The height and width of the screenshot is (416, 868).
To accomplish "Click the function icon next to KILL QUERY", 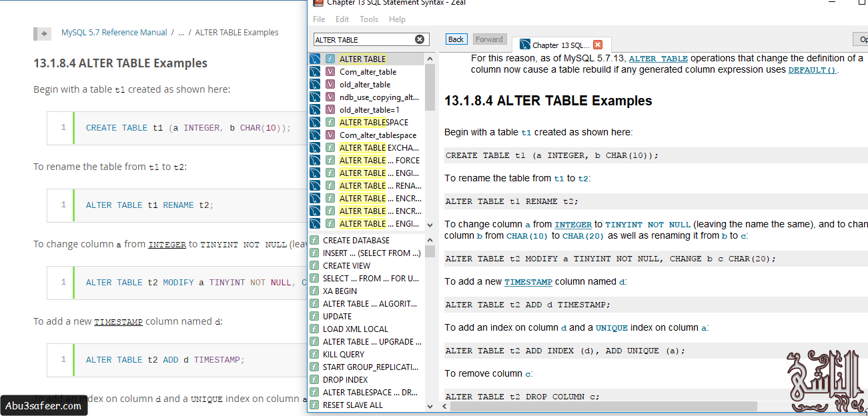I will tap(314, 354).
